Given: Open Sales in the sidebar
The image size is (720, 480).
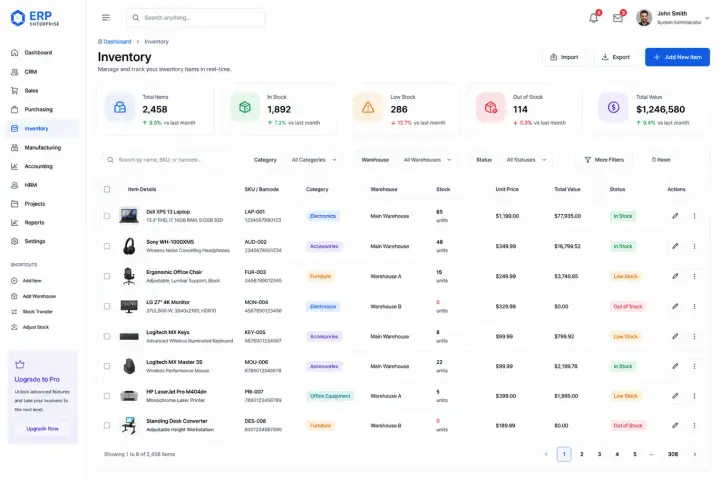Looking at the screenshot, I should click(x=42, y=91).
